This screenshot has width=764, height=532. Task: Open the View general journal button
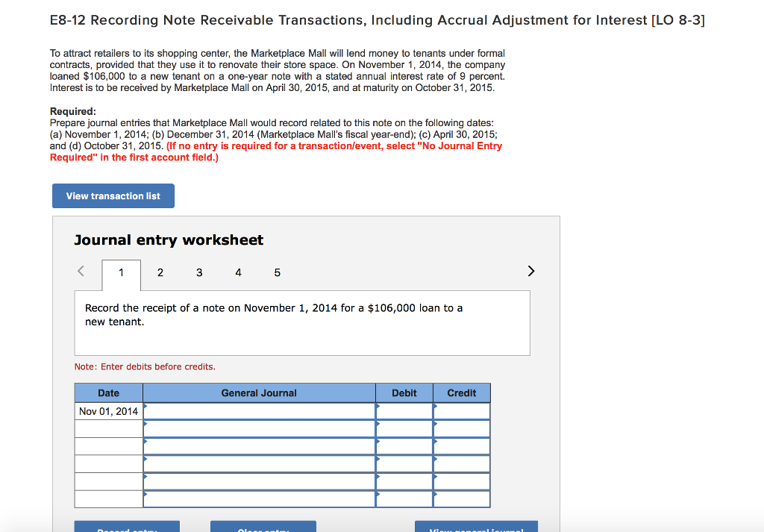click(475, 527)
